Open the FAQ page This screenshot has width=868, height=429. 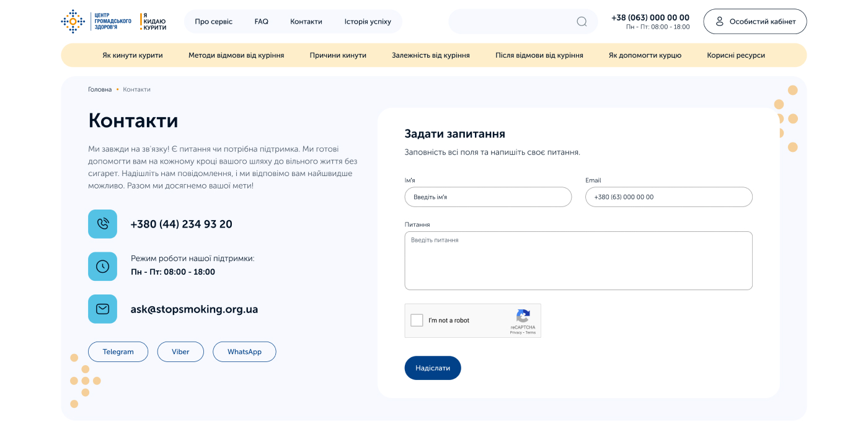(x=261, y=22)
